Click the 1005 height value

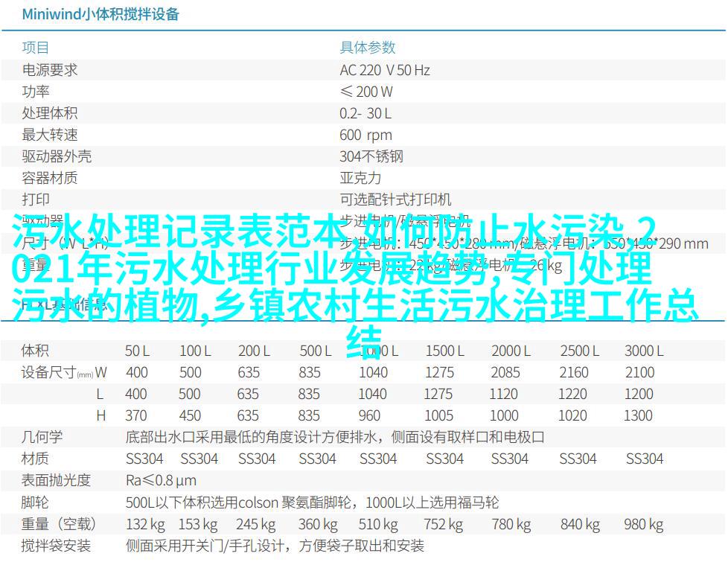coord(438,415)
